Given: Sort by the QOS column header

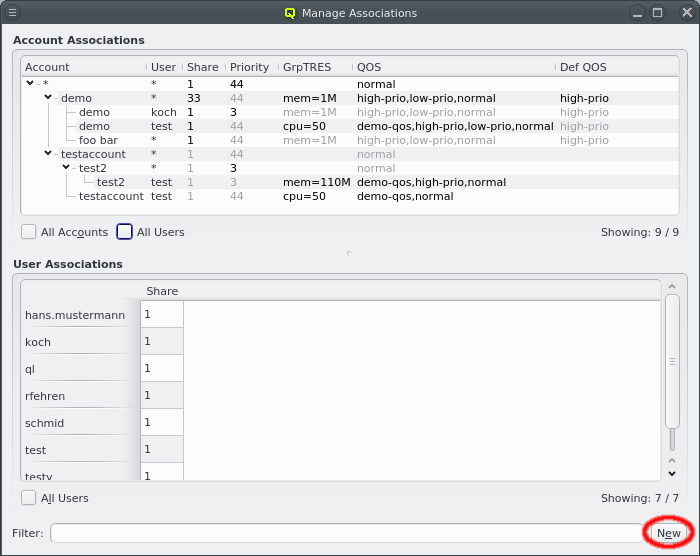Looking at the screenshot, I should [454, 67].
